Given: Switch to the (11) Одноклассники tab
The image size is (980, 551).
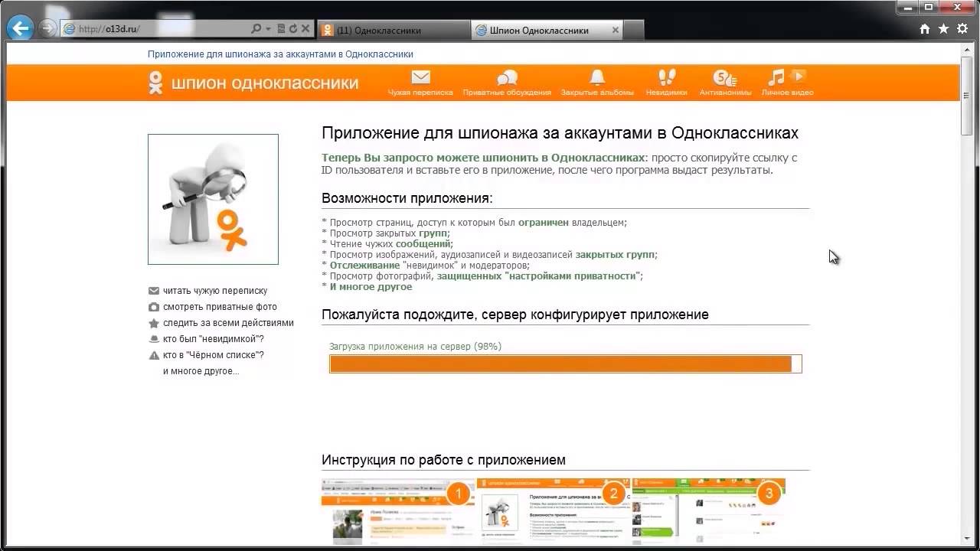Looking at the screenshot, I should click(x=393, y=30).
